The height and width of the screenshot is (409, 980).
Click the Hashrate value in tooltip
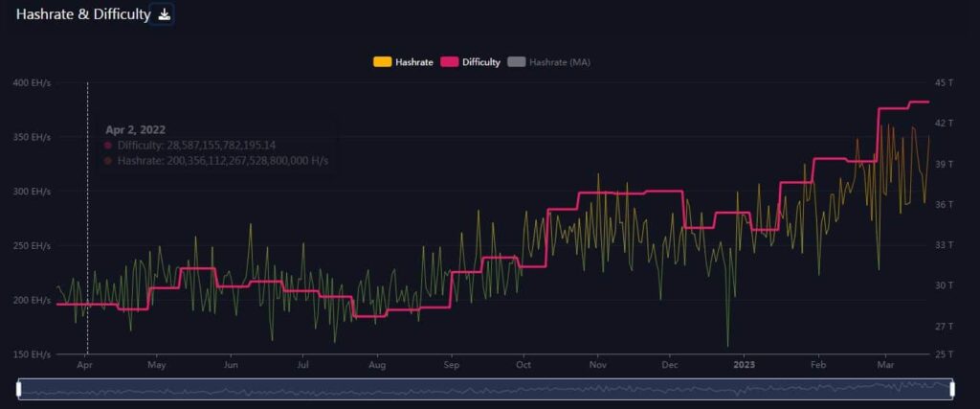[x=222, y=161]
